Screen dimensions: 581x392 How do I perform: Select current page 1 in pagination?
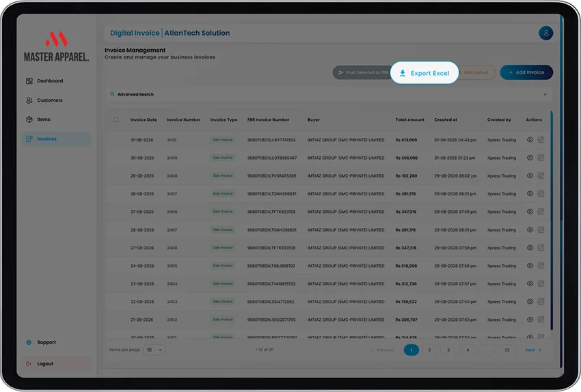tap(411, 350)
